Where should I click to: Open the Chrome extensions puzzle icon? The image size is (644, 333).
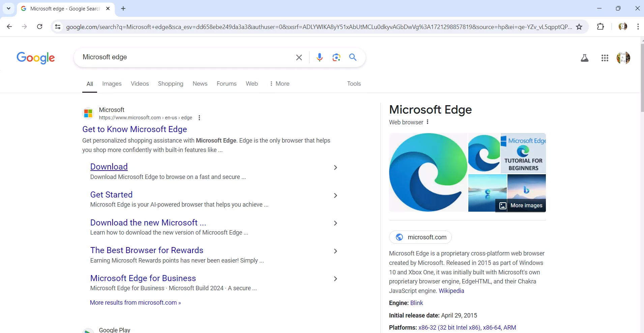tap(601, 27)
